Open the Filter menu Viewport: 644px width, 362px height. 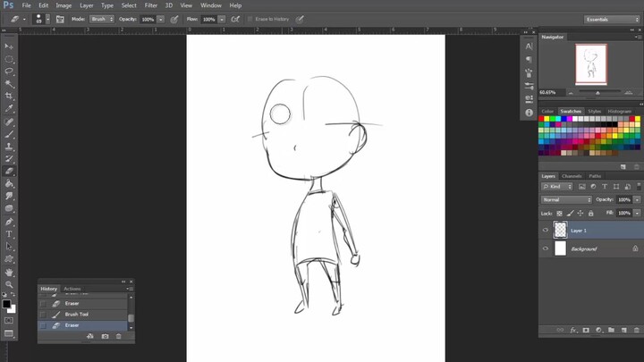coord(151,5)
